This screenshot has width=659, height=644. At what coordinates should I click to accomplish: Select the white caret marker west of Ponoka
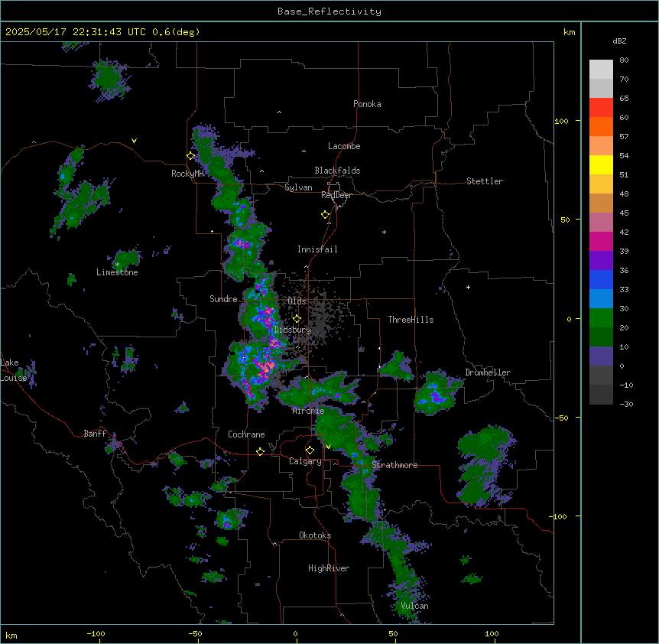pyautogui.click(x=280, y=112)
